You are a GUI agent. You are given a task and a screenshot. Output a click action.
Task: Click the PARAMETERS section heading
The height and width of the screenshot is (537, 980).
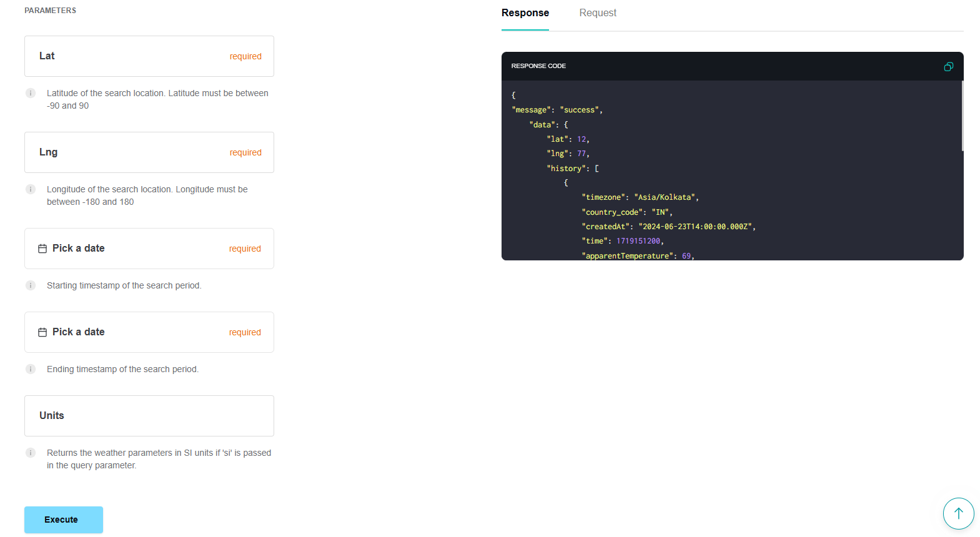pos(50,11)
